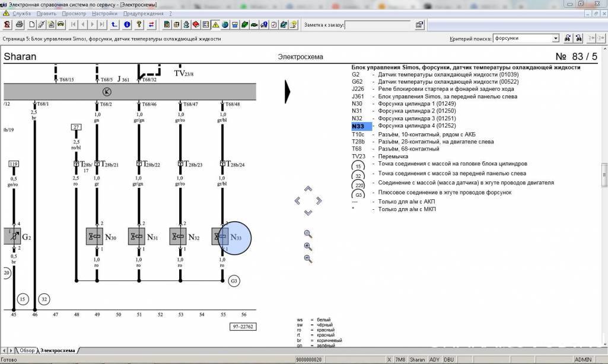This screenshot has width=608, height=364.
Task: Click the car icon in the toolbar
Action: tap(61, 25)
